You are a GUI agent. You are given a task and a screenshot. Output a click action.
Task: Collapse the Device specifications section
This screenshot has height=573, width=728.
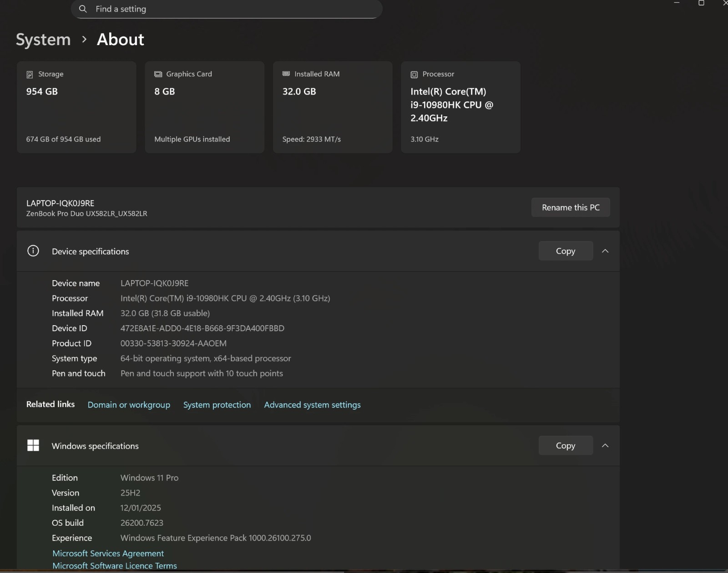tap(605, 251)
